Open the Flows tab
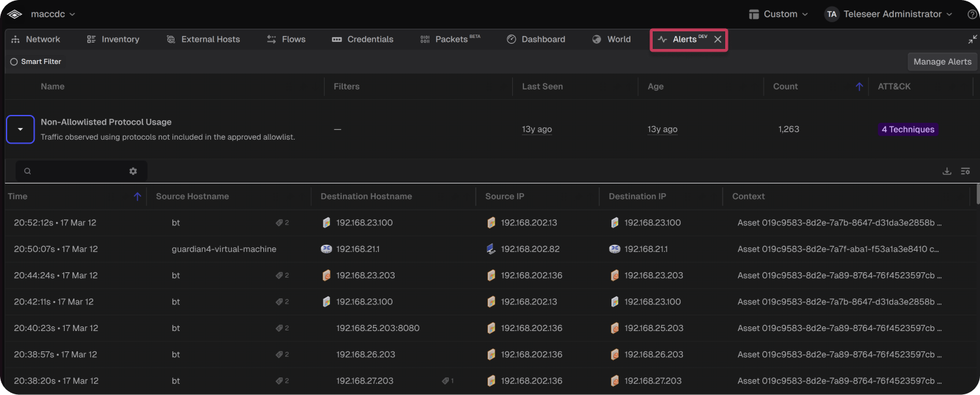Screen dimensions: 980x395 point(286,39)
